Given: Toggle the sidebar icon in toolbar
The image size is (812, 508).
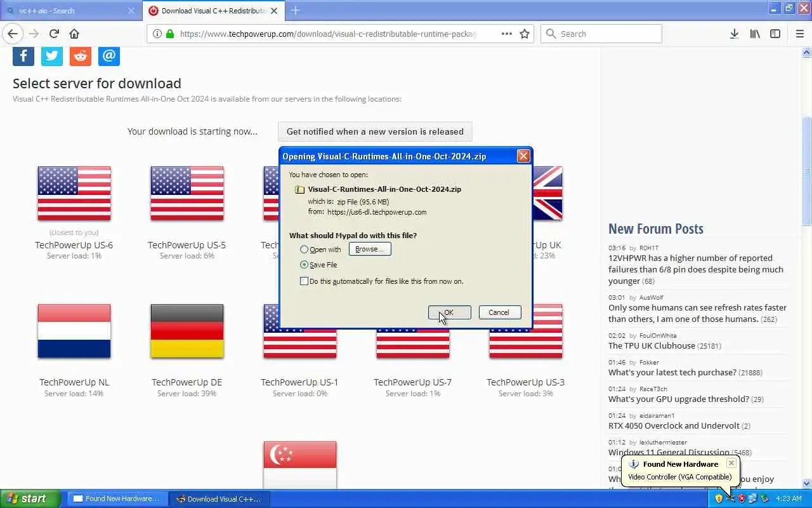Looking at the screenshot, I should tap(775, 34).
